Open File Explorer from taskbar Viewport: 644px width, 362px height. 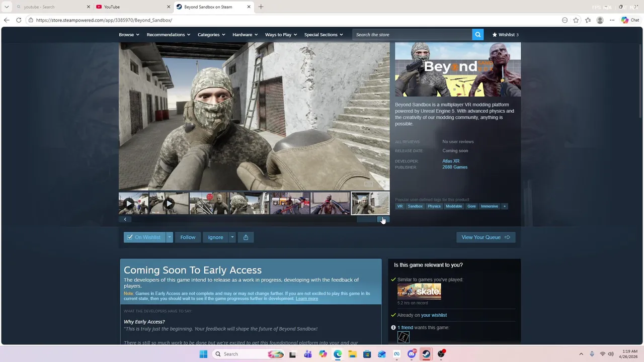352,354
